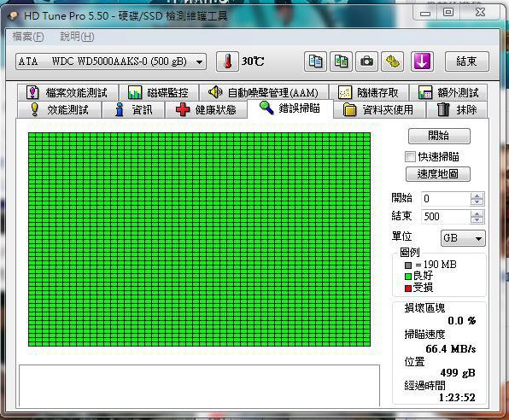Click the thermometer temperature icon

tap(227, 61)
